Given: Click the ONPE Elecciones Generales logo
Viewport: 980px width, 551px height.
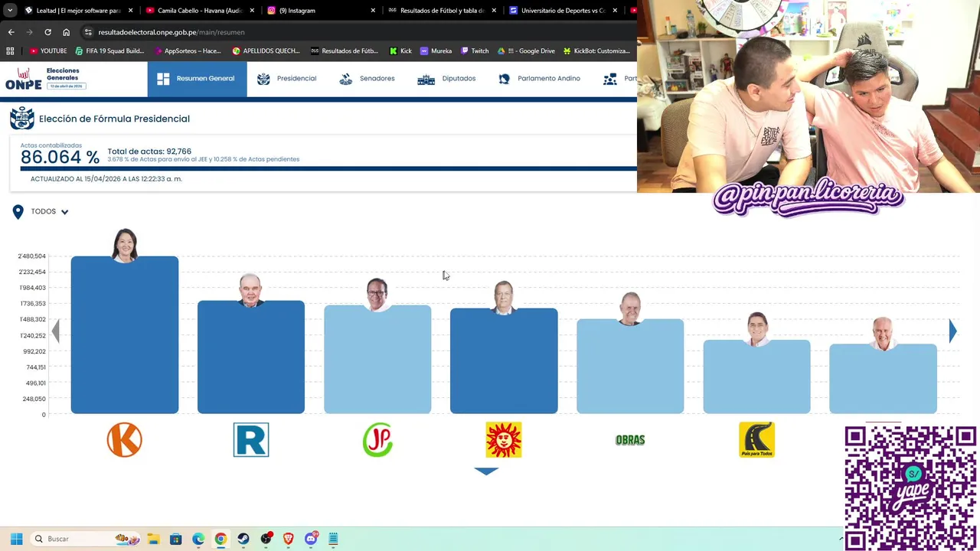Looking at the screenshot, I should click(45, 78).
